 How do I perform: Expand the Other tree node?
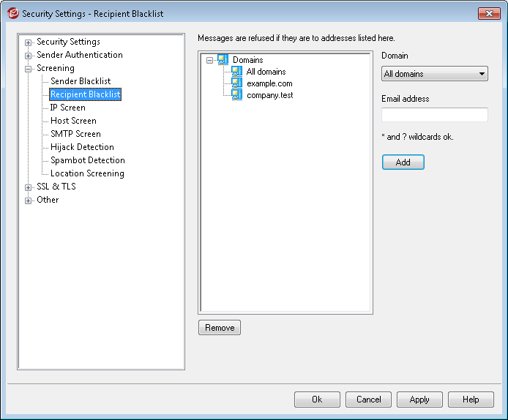coord(29,200)
